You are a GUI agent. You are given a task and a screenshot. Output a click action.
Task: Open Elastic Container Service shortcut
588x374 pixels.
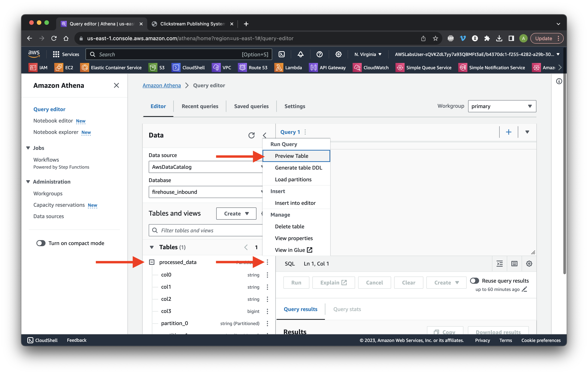point(111,68)
